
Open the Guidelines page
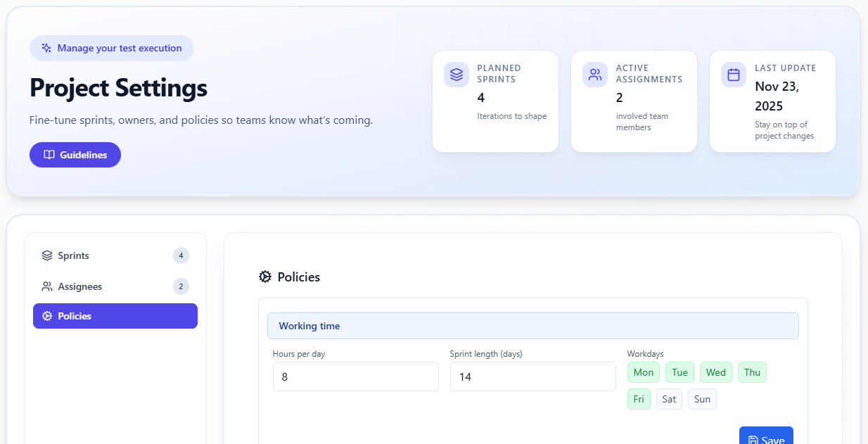pos(75,155)
